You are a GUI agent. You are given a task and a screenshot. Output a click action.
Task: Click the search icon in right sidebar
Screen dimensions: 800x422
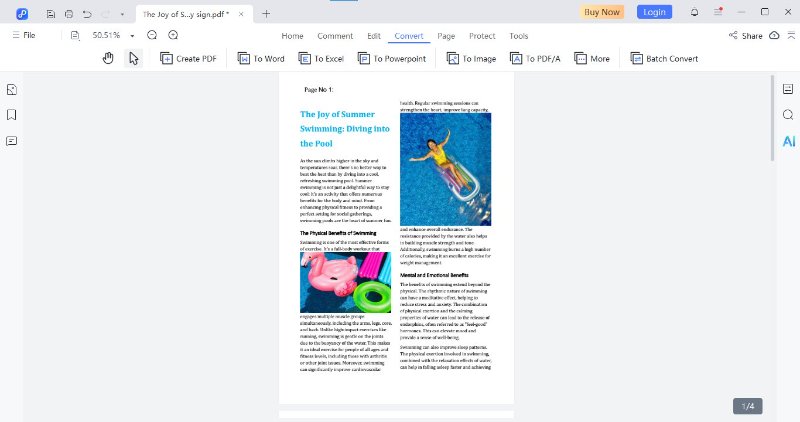click(788, 115)
